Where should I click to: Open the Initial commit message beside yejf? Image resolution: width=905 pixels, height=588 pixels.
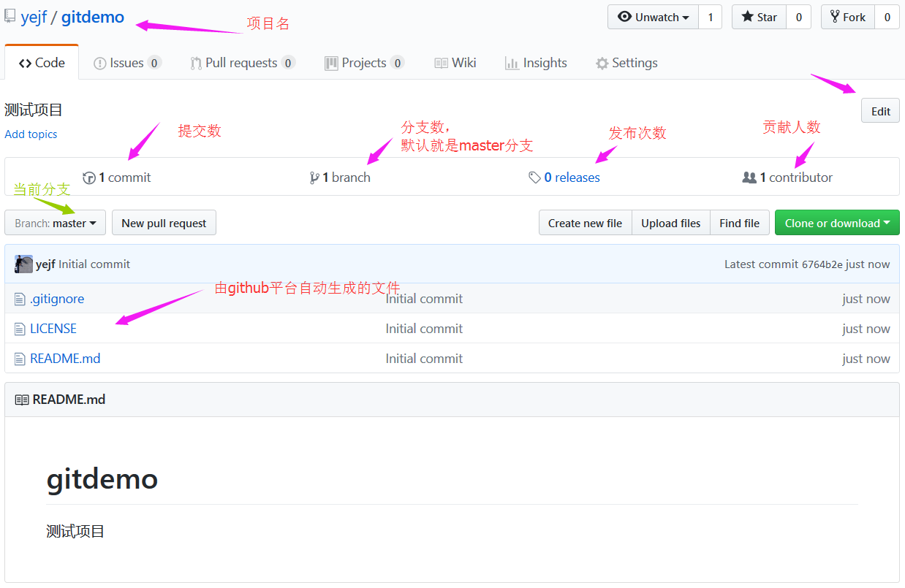(94, 264)
